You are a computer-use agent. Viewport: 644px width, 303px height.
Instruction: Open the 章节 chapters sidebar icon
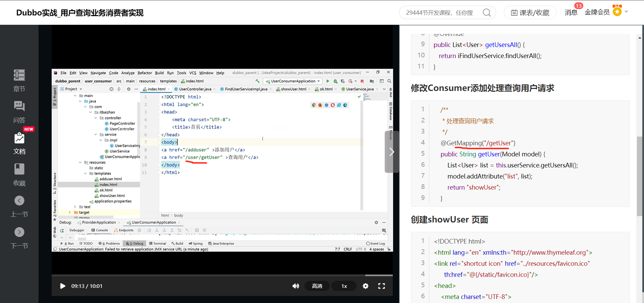point(19,81)
